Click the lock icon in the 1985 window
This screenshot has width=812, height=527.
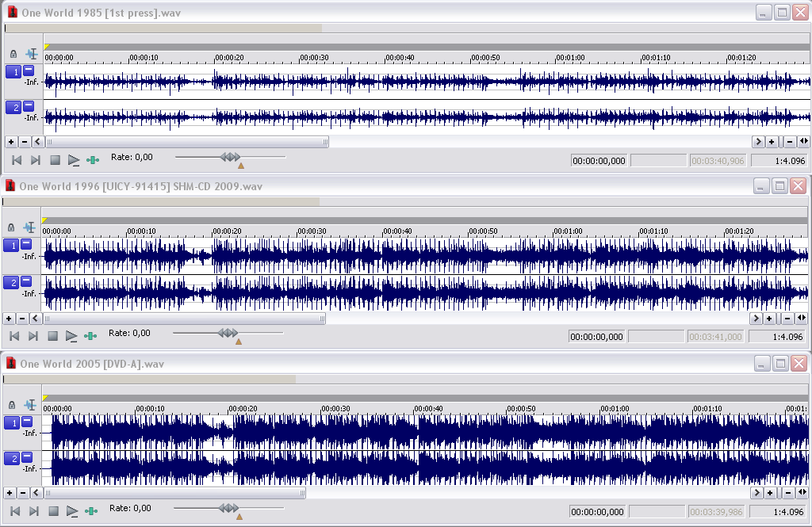click(13, 54)
